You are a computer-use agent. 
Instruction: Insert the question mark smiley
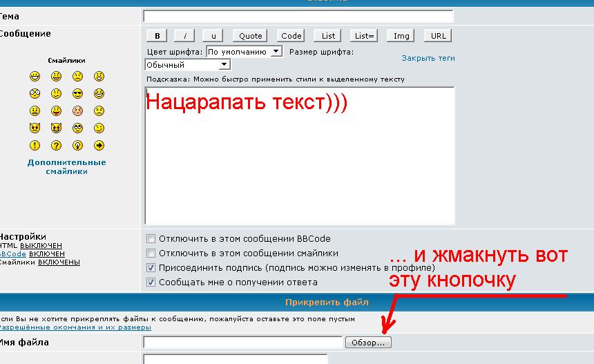(x=56, y=145)
